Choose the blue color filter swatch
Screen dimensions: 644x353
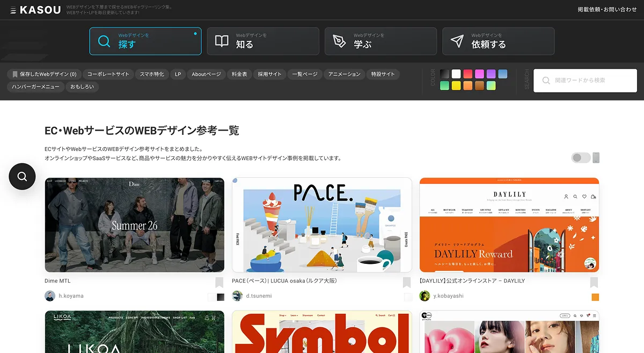pos(503,74)
